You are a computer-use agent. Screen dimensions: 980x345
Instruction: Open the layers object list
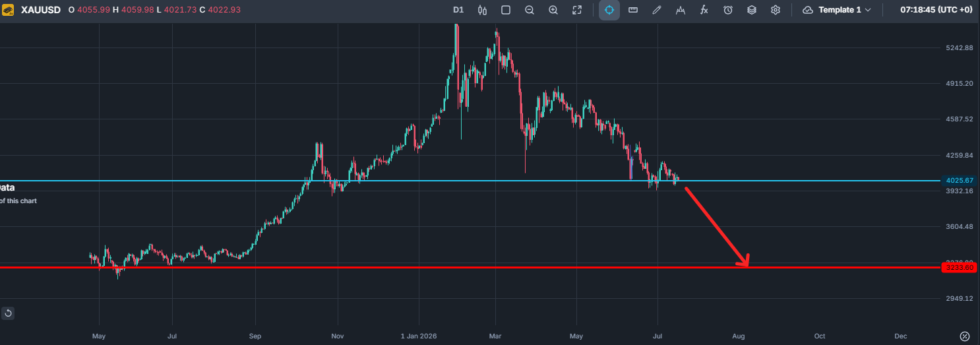752,10
